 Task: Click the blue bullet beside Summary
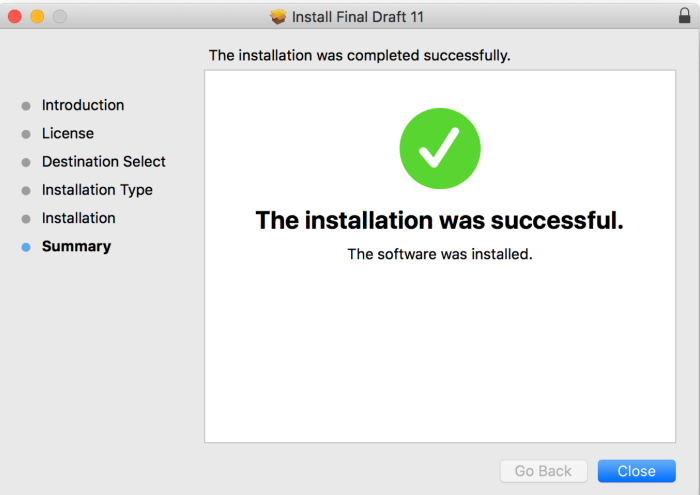click(x=26, y=247)
